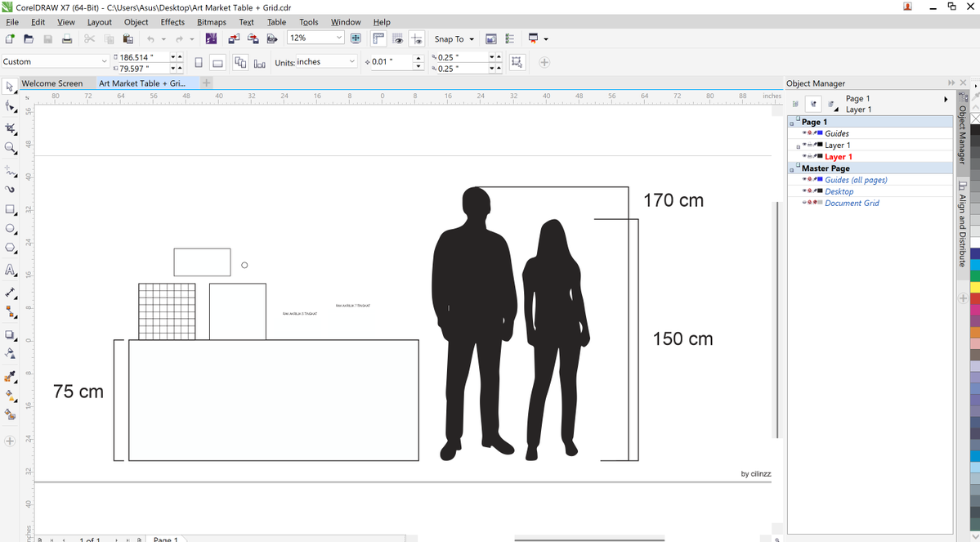Collapse the Page 1 tree node
980x542 pixels.
coord(792,123)
